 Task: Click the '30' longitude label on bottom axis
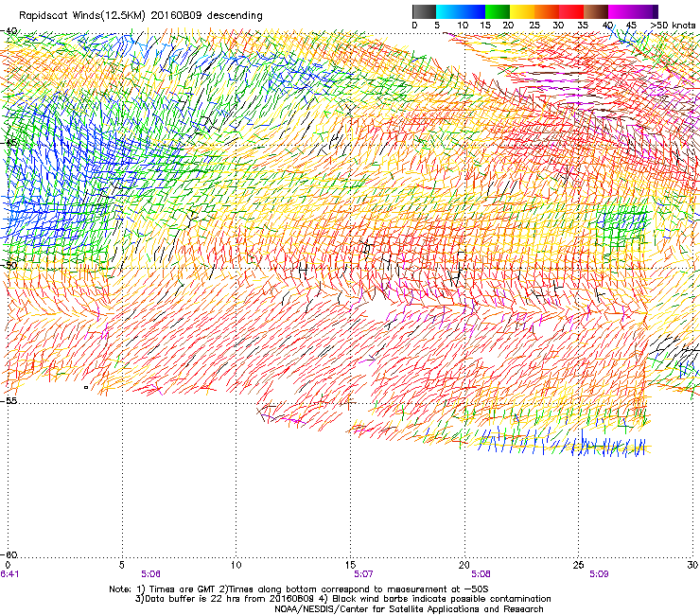[x=692, y=565]
